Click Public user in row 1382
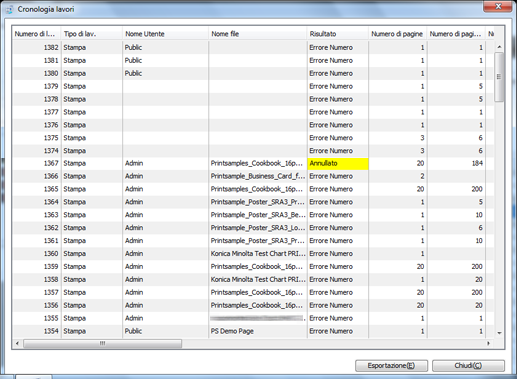The height and width of the screenshot is (379, 517). pos(133,48)
